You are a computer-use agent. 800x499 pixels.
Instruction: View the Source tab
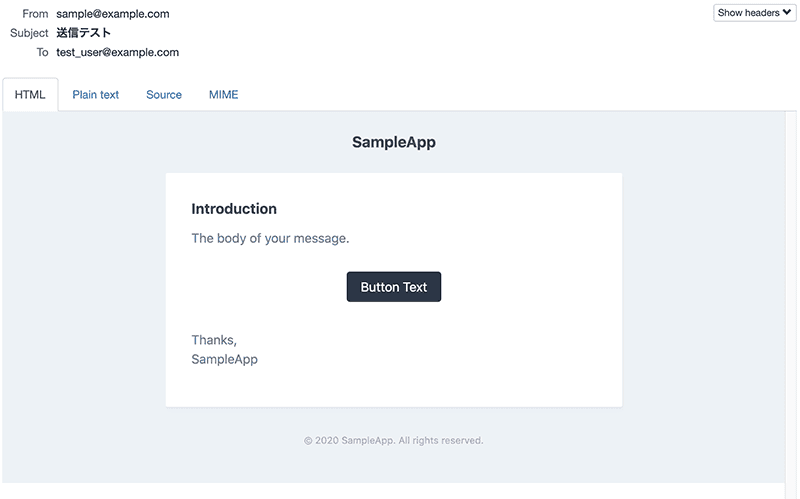[164, 95]
